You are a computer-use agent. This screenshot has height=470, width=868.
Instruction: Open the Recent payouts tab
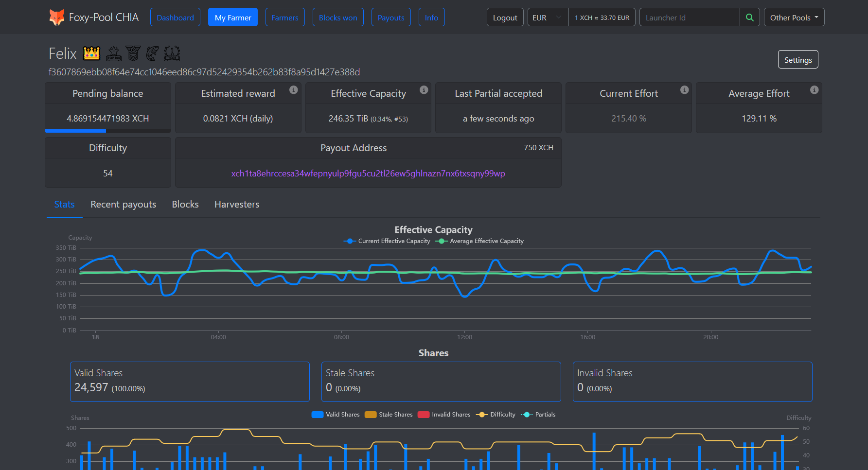[x=123, y=205]
